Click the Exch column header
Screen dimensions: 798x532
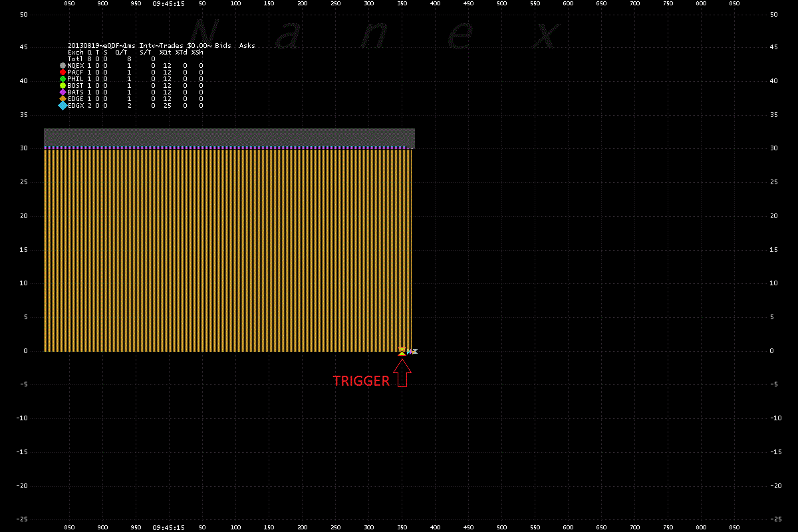pyautogui.click(x=75, y=52)
